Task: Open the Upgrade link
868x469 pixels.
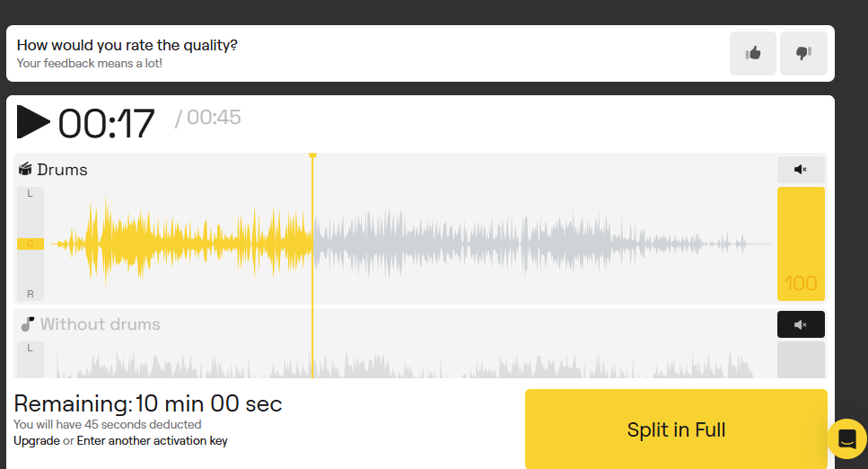Action: 36,441
